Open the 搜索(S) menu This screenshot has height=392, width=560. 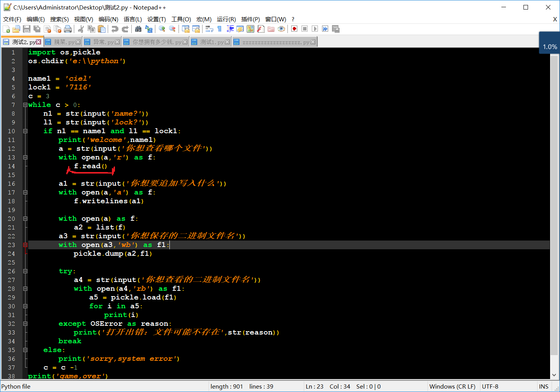[59, 19]
